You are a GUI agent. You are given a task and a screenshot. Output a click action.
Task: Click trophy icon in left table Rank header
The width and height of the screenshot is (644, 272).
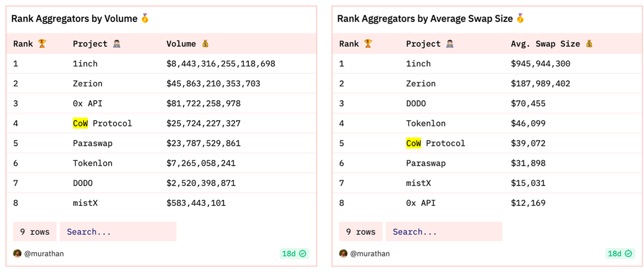tap(42, 43)
